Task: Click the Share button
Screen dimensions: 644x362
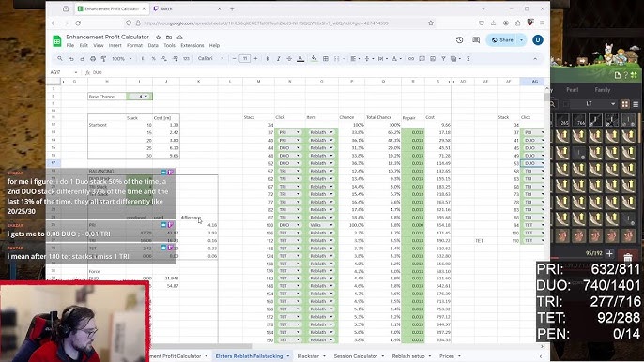Action: point(502,39)
